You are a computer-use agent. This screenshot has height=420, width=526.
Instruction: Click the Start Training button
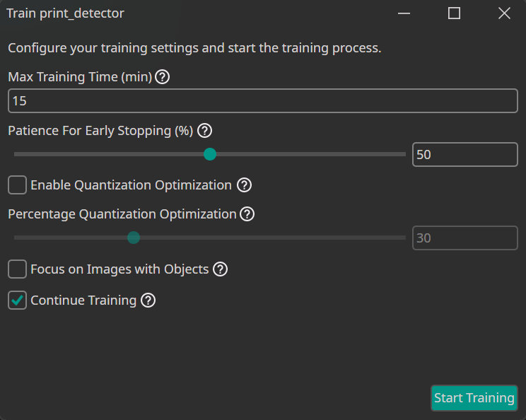474,398
